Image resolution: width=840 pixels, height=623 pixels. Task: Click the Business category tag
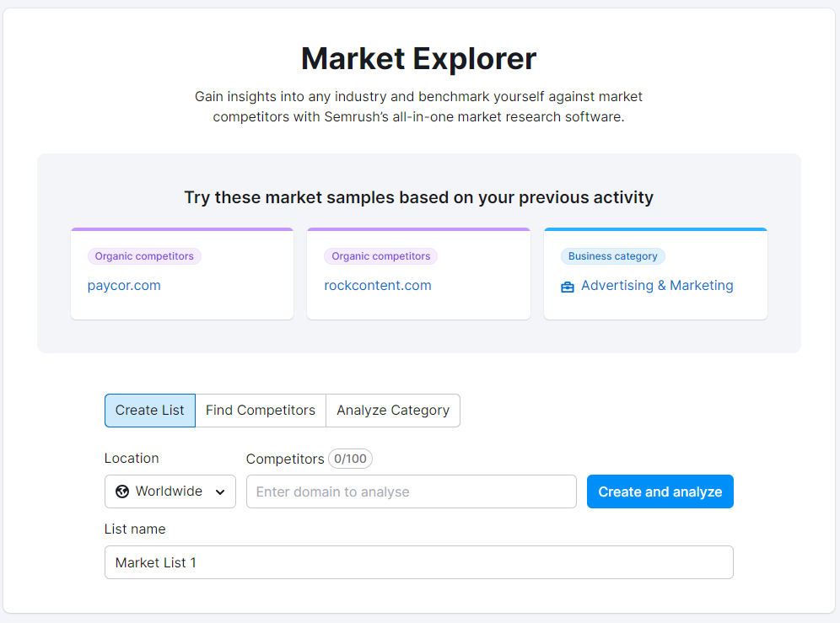(613, 256)
